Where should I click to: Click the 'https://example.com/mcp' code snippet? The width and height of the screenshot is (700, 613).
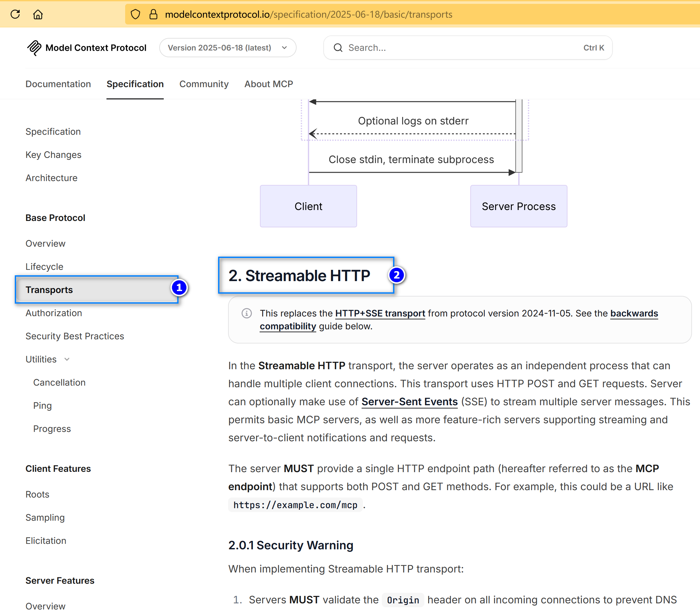[x=295, y=505]
